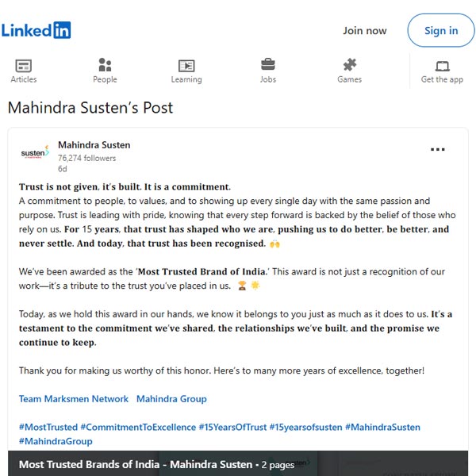Follow the #15yearsofsusten hashtag
The image size is (476, 476).
coord(305,427)
